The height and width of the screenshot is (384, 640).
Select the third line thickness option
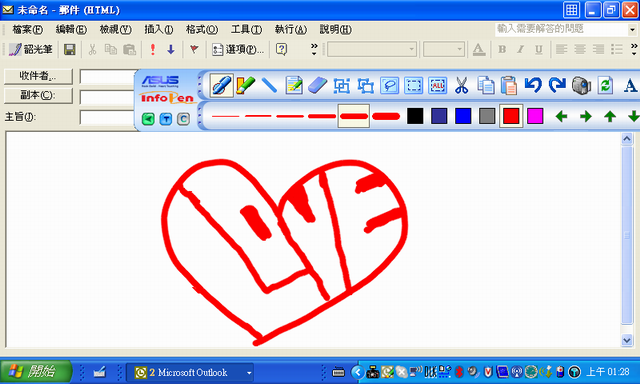(290, 116)
